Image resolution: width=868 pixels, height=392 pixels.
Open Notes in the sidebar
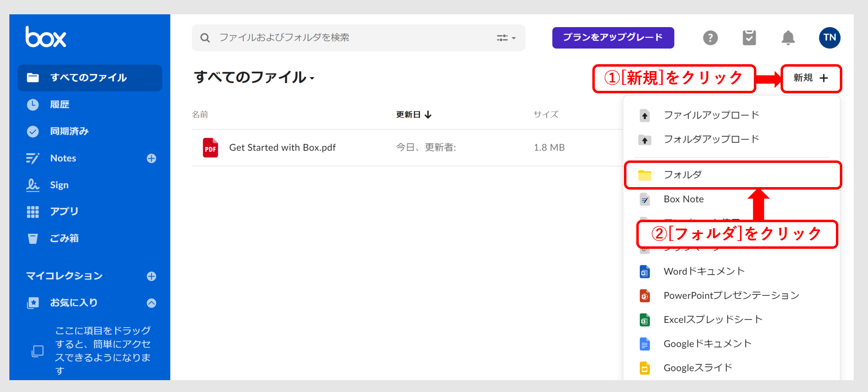pyautogui.click(x=63, y=158)
